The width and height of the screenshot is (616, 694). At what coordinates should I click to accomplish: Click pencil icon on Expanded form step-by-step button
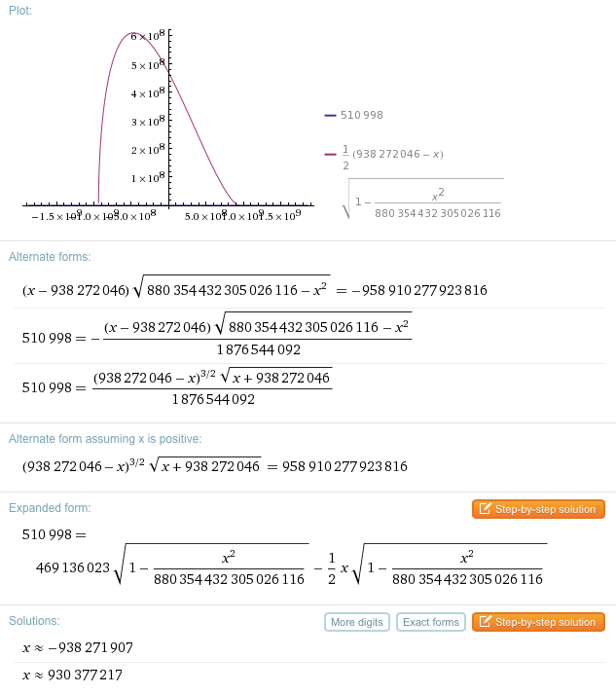click(484, 509)
